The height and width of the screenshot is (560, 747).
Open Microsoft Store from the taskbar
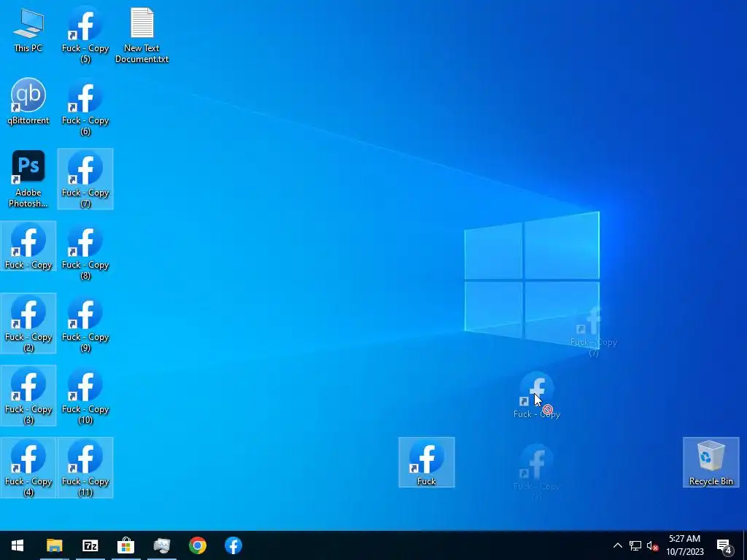click(125, 545)
